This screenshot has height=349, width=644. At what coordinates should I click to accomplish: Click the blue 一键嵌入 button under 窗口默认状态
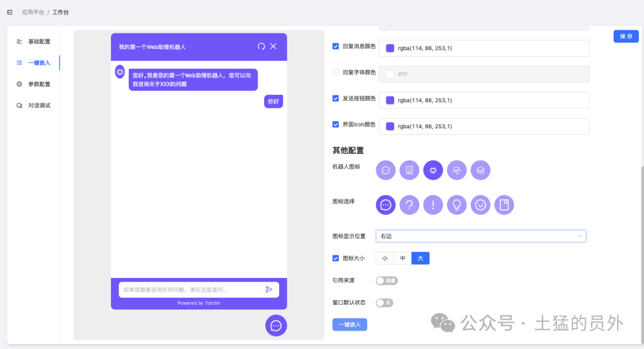click(x=349, y=325)
